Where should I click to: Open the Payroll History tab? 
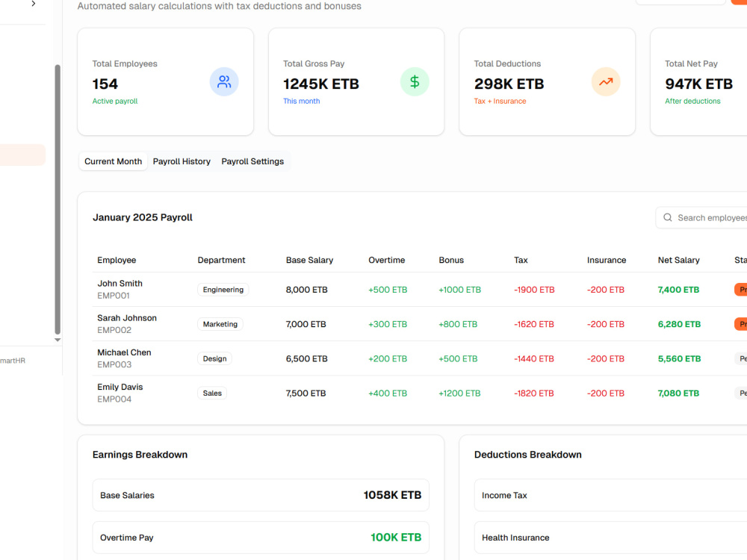point(182,161)
